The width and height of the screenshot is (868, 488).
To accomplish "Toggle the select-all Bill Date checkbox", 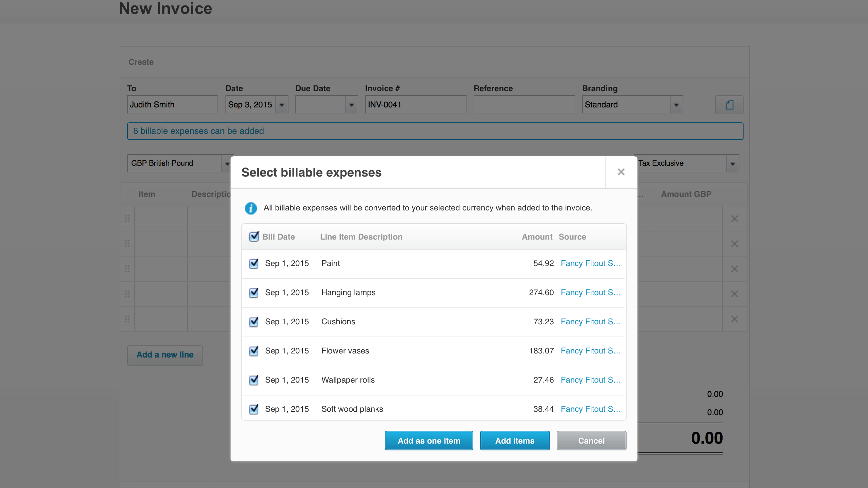I will point(254,237).
